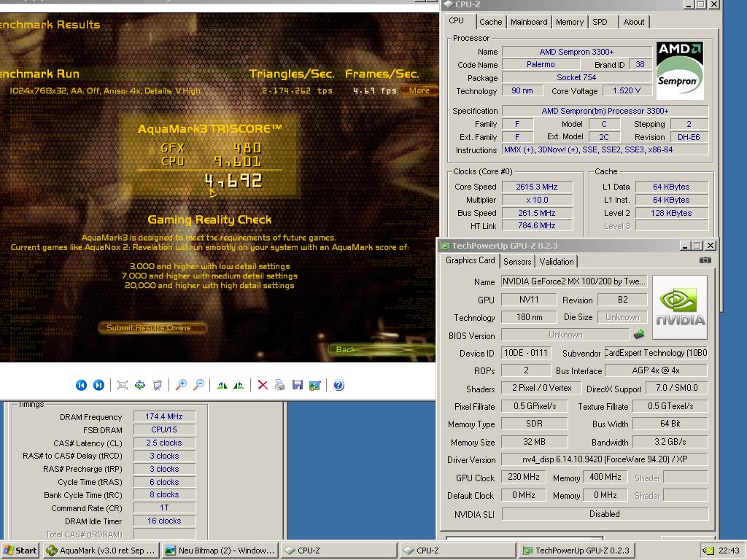
Task: Select the Graphics Card tab in GPU-Z
Action: click(x=471, y=260)
